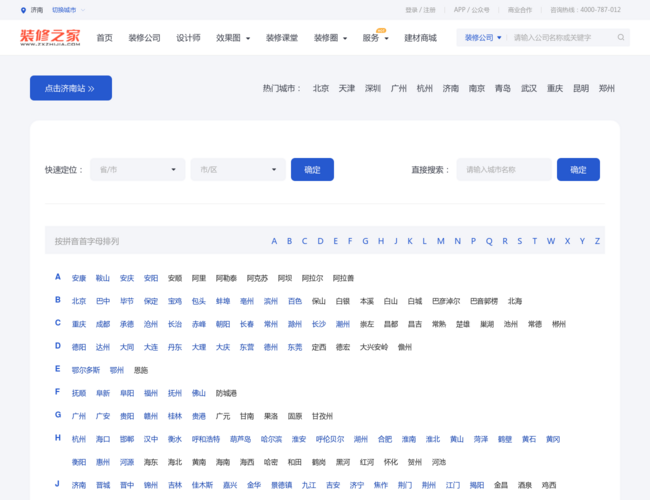Click the 请输入城市名称 input field
Image resolution: width=650 pixels, height=500 pixels.
point(503,170)
